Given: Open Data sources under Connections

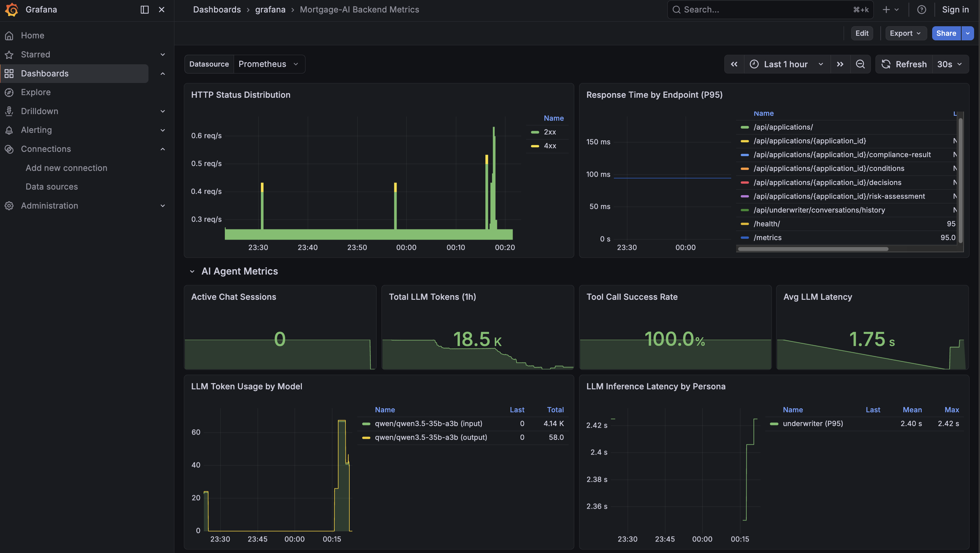Looking at the screenshot, I should [x=51, y=187].
